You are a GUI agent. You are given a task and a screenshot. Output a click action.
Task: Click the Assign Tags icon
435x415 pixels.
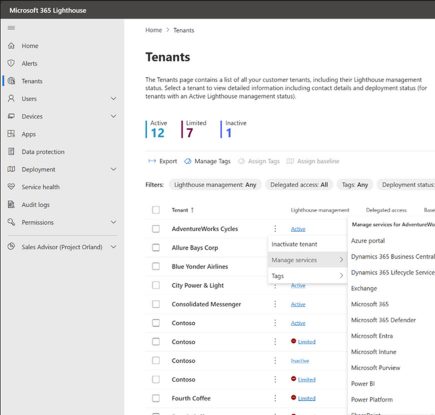coord(241,161)
